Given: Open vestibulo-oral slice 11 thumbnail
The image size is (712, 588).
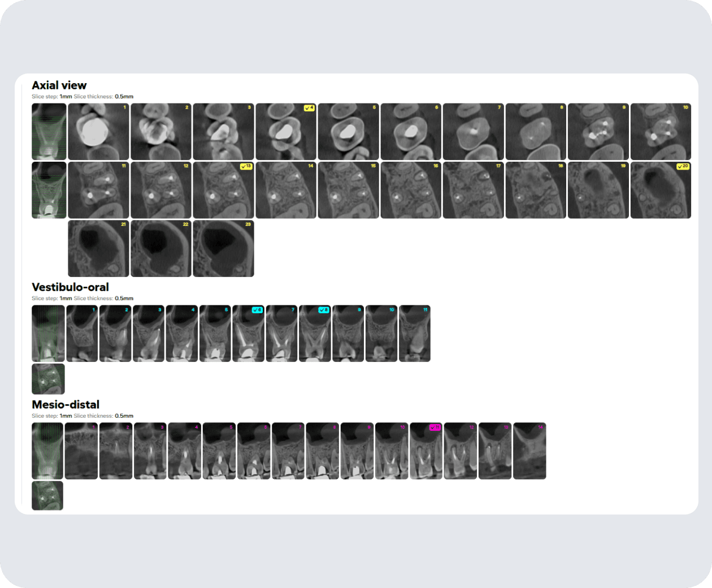Looking at the screenshot, I should (x=414, y=334).
